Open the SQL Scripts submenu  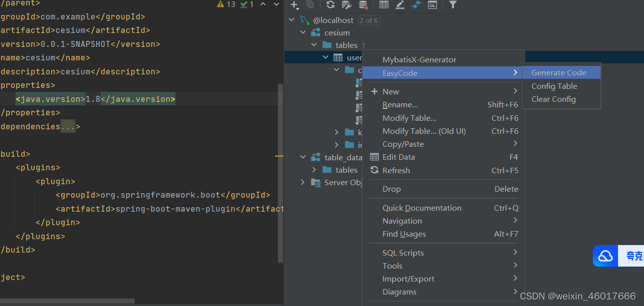coord(443,253)
